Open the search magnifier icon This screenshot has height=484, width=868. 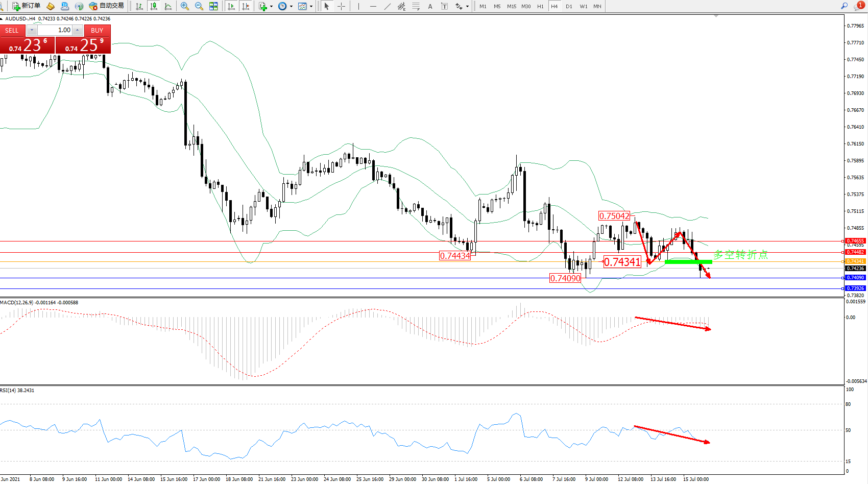click(x=844, y=6)
